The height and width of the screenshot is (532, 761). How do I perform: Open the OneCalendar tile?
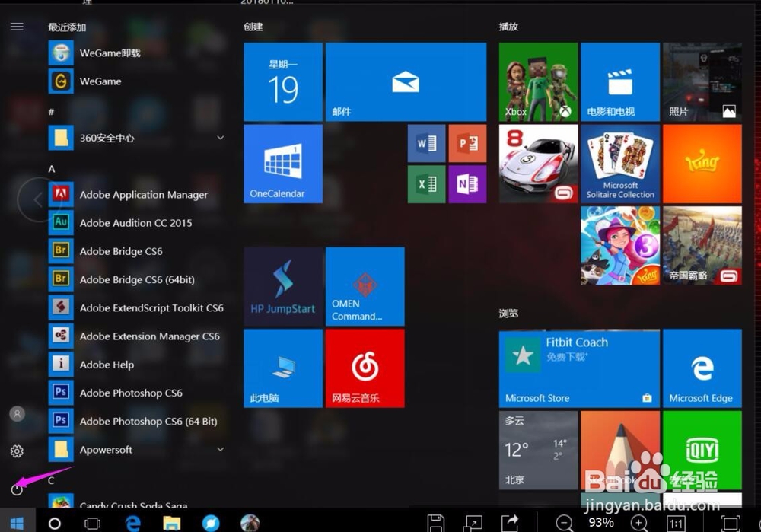[x=283, y=164]
